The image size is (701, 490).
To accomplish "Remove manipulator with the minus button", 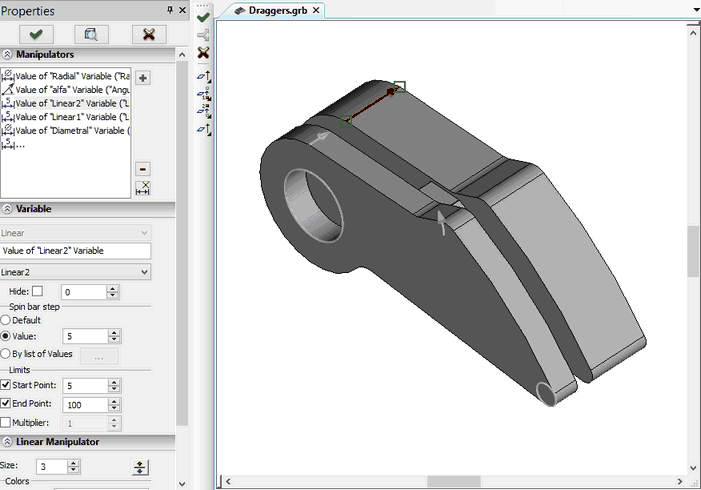I will (x=143, y=169).
